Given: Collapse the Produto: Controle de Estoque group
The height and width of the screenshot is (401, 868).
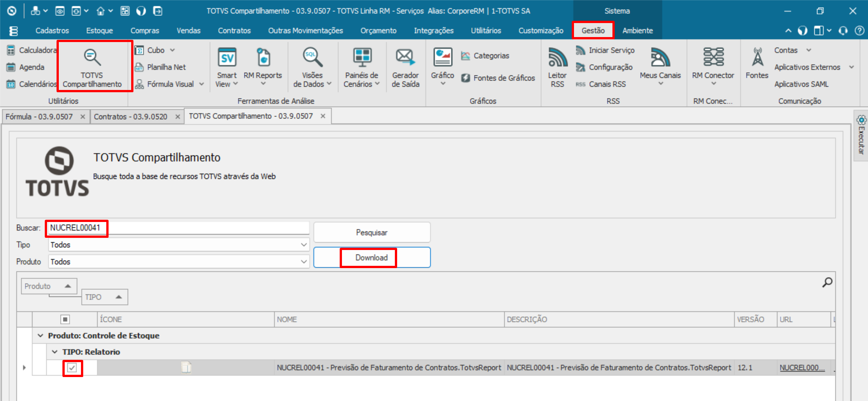Looking at the screenshot, I should (x=40, y=335).
